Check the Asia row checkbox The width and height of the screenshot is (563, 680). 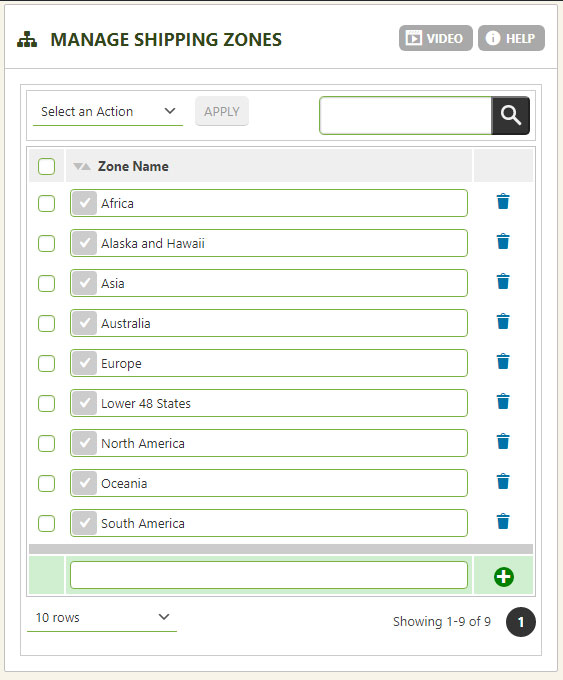point(46,283)
